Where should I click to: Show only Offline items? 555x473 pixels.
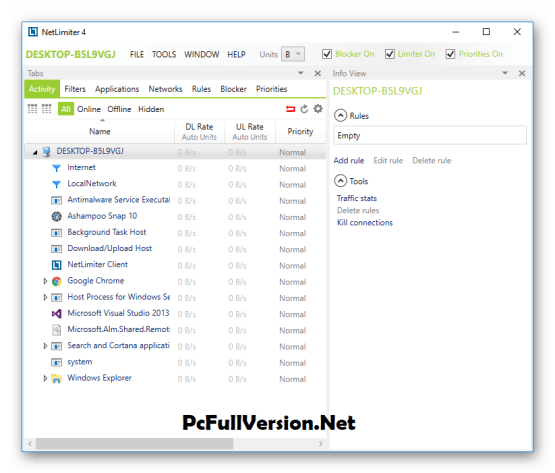(119, 109)
